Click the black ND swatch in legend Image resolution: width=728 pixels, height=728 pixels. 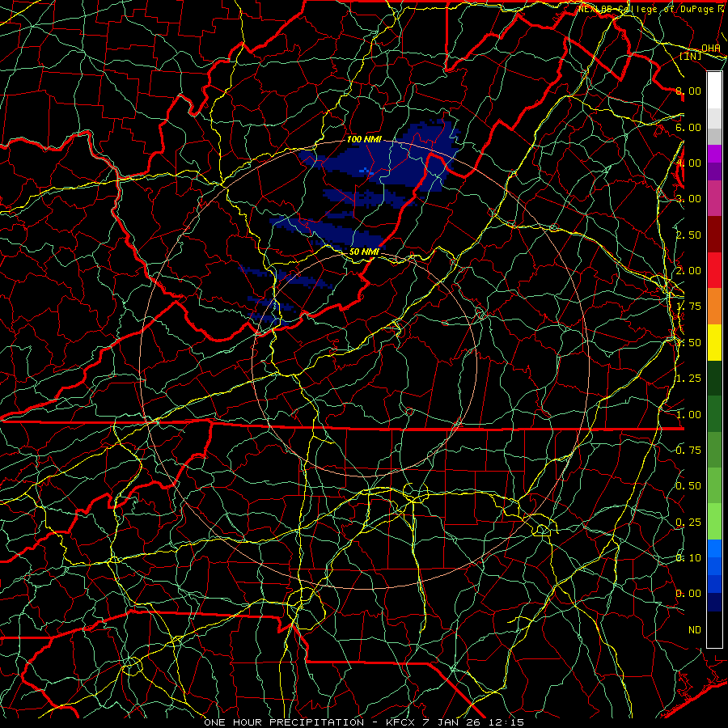click(x=714, y=629)
